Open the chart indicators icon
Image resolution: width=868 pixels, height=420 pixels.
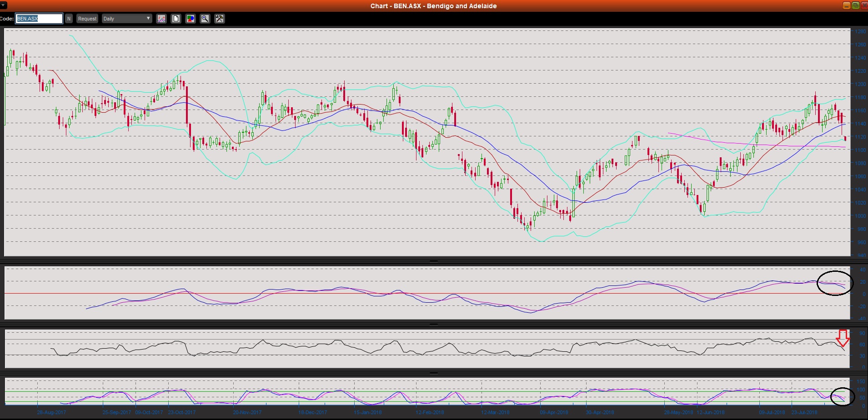point(161,19)
